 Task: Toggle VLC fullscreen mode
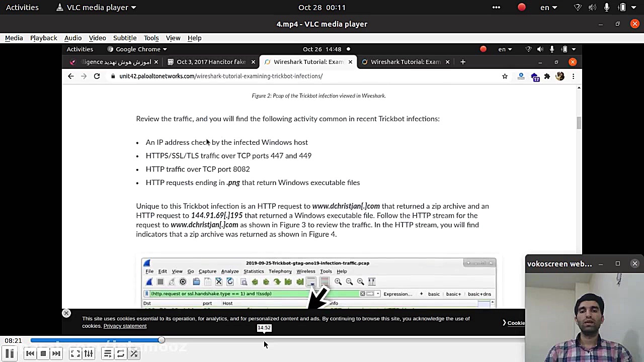(x=75, y=354)
